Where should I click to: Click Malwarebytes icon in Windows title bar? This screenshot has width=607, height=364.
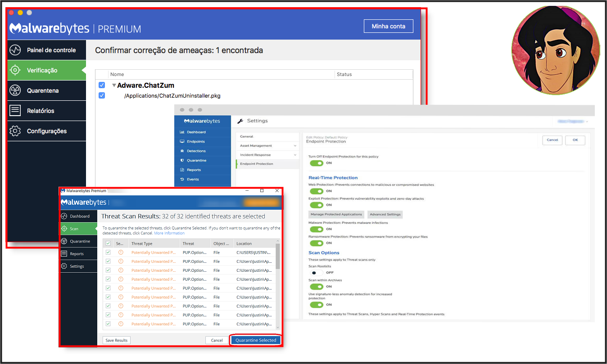click(x=63, y=191)
